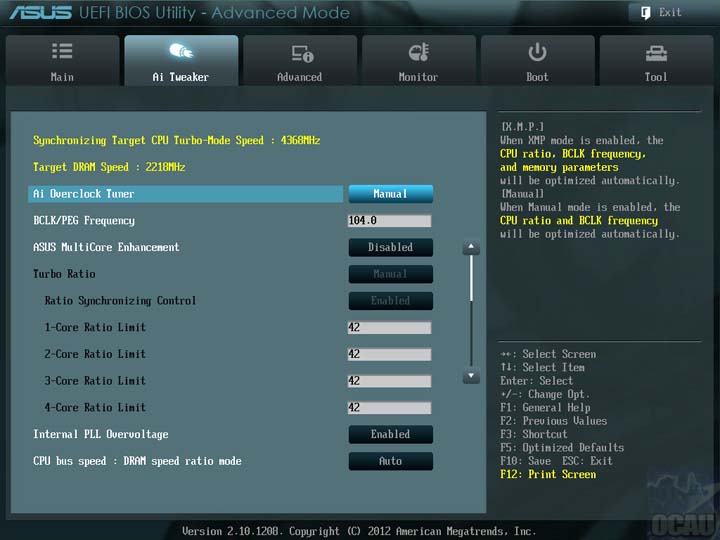Click the 4-Core Ratio Limit label
Viewport: 720px width, 540px height.
[95, 407]
